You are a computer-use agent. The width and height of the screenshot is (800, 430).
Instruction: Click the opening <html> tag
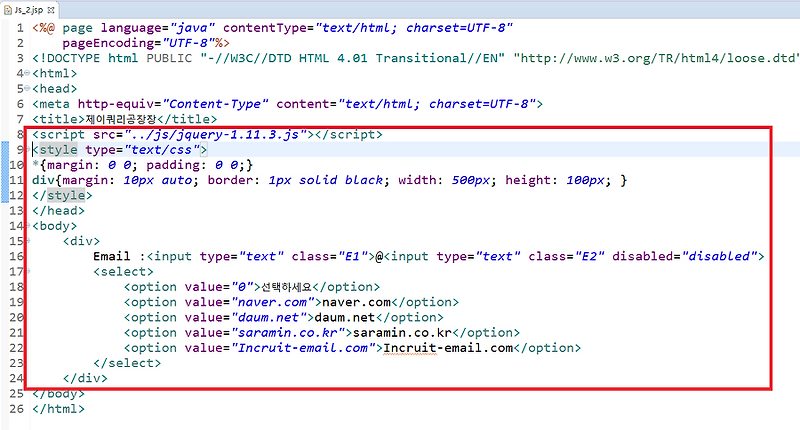[55, 73]
